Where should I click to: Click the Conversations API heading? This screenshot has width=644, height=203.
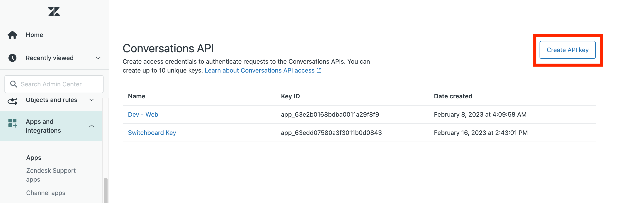click(168, 48)
